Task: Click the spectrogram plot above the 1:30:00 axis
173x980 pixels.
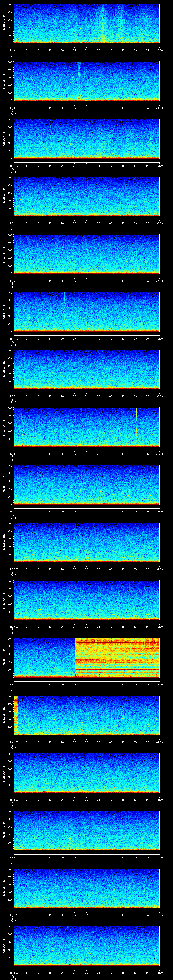Action: tap(86, 81)
